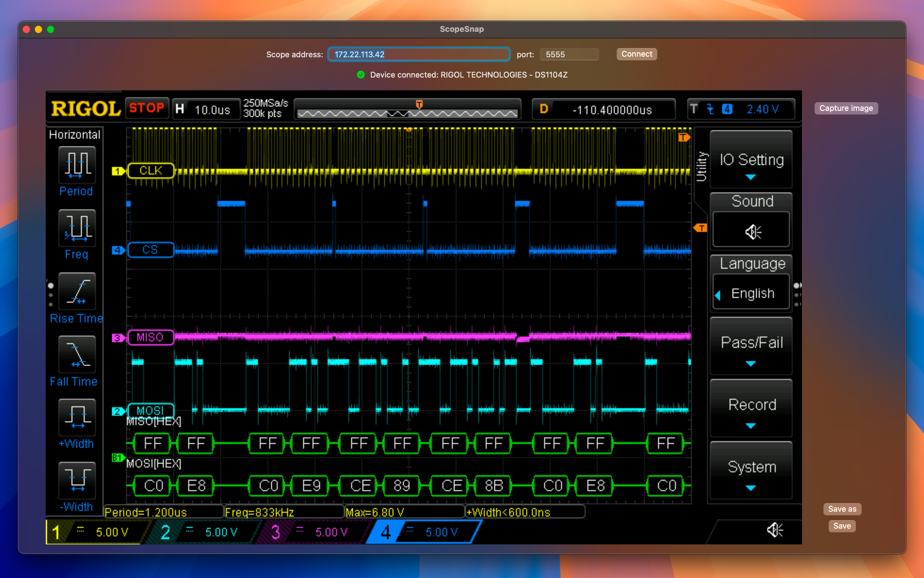Expand the Pass/Fail menu
Image resolution: width=924 pixels, height=578 pixels.
pos(751,346)
